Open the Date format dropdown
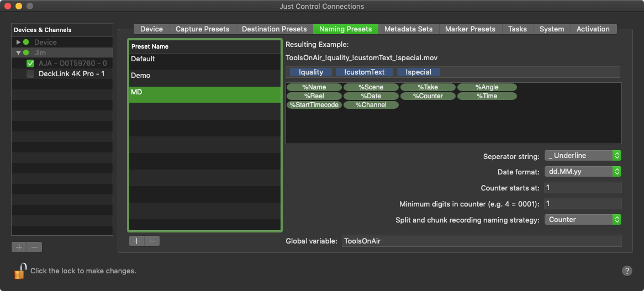Viewport: 644px width, 291px height. tap(582, 172)
